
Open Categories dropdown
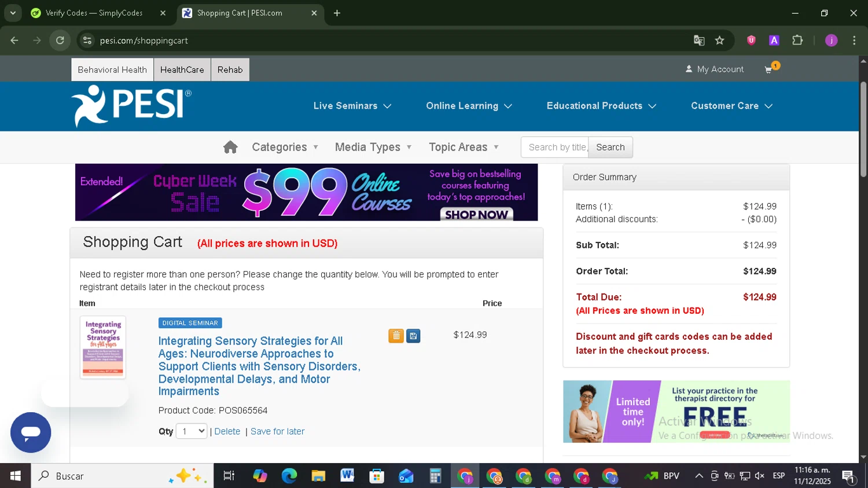click(285, 147)
